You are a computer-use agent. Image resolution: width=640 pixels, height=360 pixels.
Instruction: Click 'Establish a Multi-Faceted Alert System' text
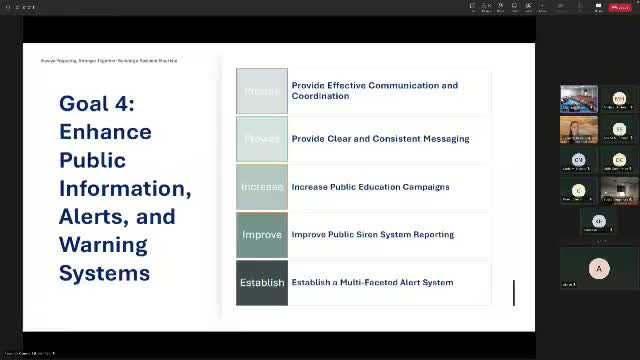372,282
